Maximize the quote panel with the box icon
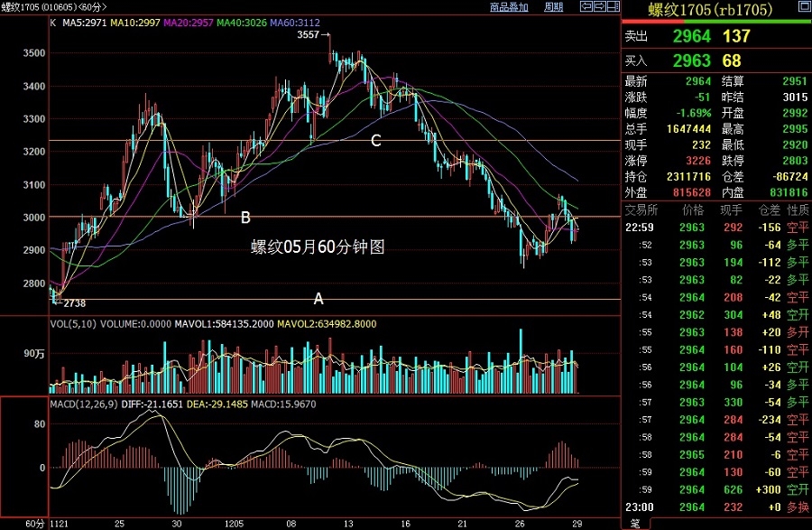 point(804,6)
